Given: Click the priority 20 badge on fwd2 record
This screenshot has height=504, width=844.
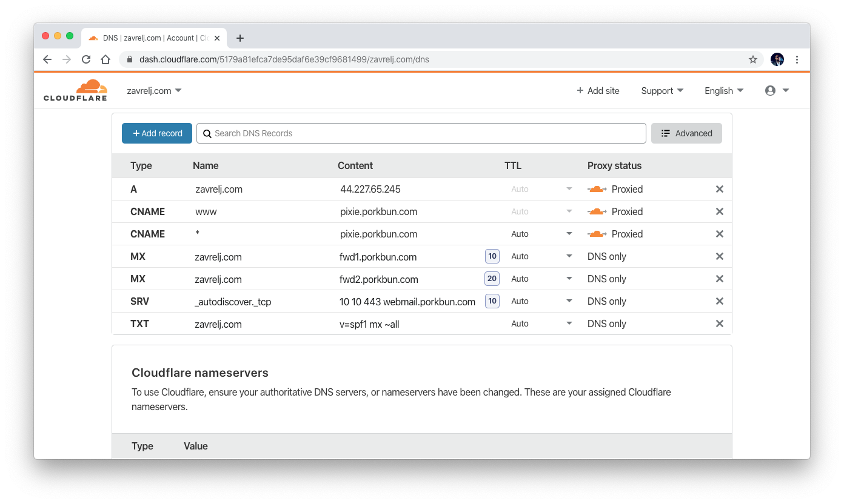Looking at the screenshot, I should point(492,279).
